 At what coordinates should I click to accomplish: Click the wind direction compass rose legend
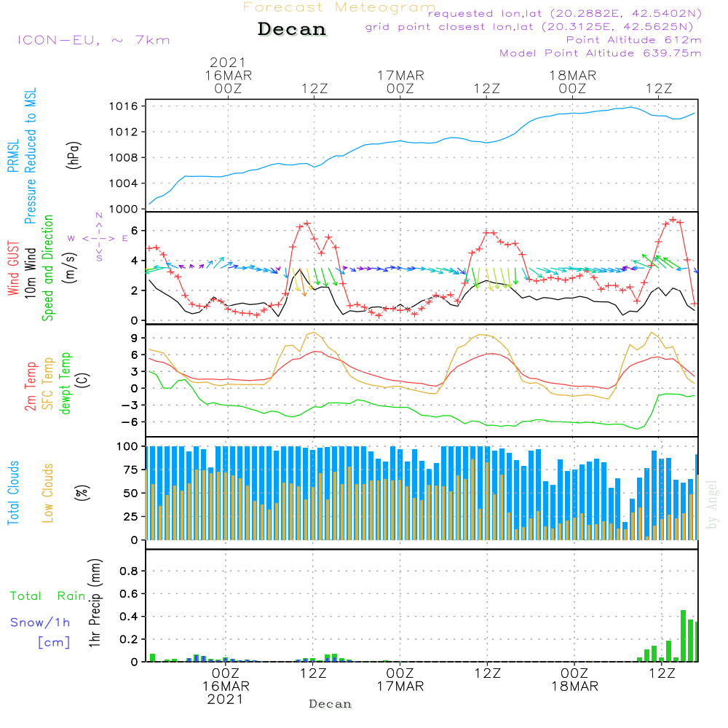click(x=99, y=238)
